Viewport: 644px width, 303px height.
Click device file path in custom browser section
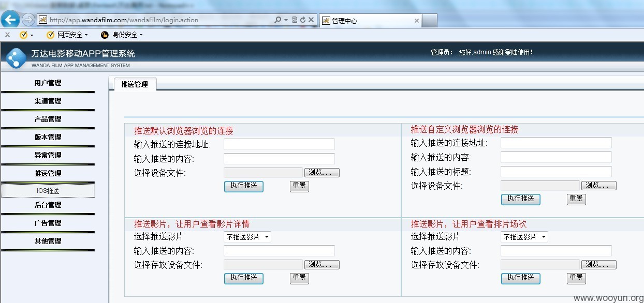point(540,186)
